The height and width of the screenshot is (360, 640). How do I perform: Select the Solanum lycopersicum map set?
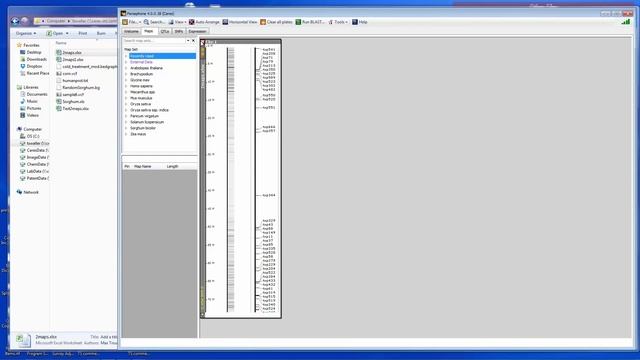147,122
